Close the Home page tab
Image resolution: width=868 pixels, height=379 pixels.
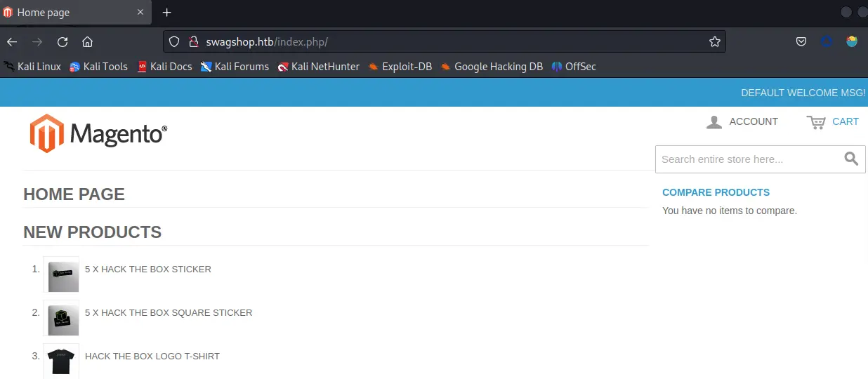pyautogui.click(x=140, y=13)
